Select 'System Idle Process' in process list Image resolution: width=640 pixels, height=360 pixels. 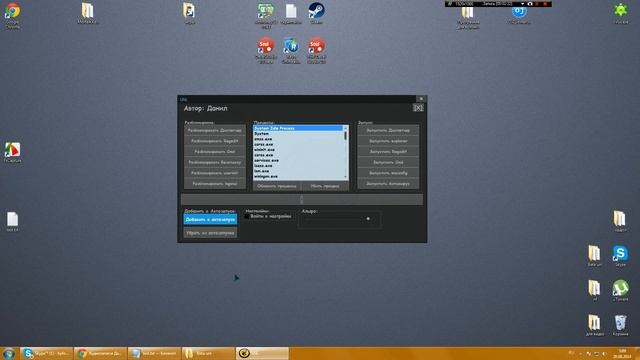(x=298, y=128)
